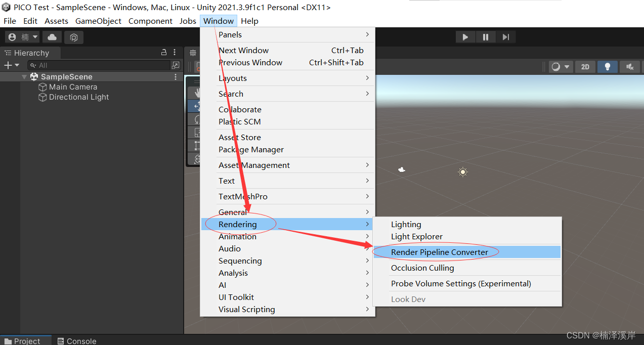The height and width of the screenshot is (345, 644).
Task: Open the Plastic SCM version control icon
Action: [x=74, y=37]
